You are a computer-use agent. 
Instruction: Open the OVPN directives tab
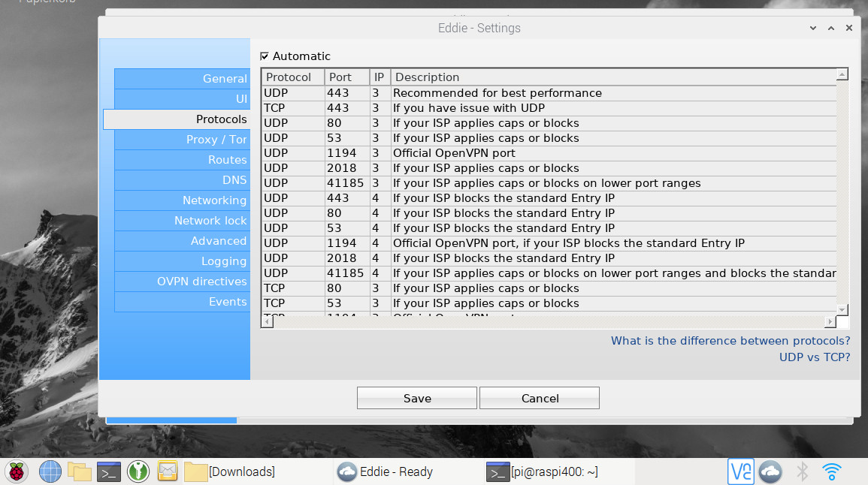[x=182, y=282]
